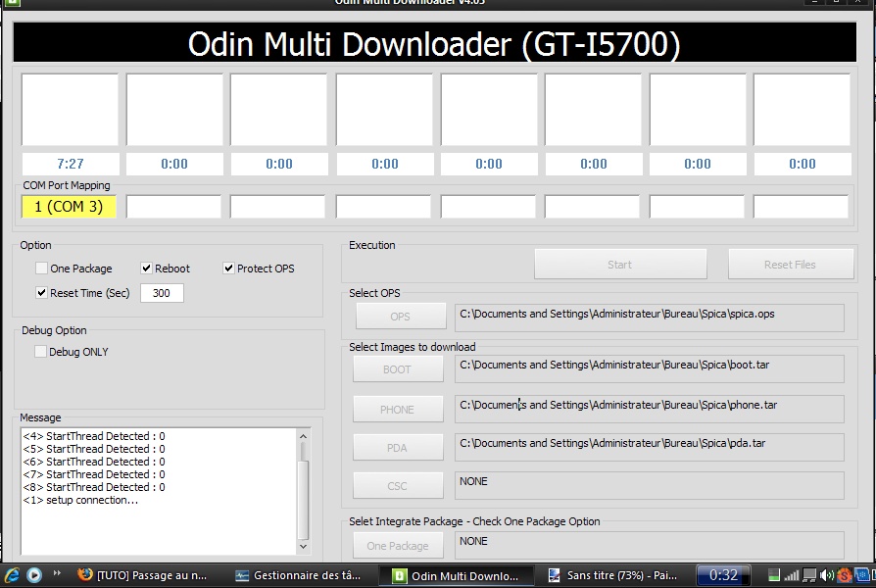Click the PDA image select button
The width and height of the screenshot is (876, 588).
click(x=398, y=448)
